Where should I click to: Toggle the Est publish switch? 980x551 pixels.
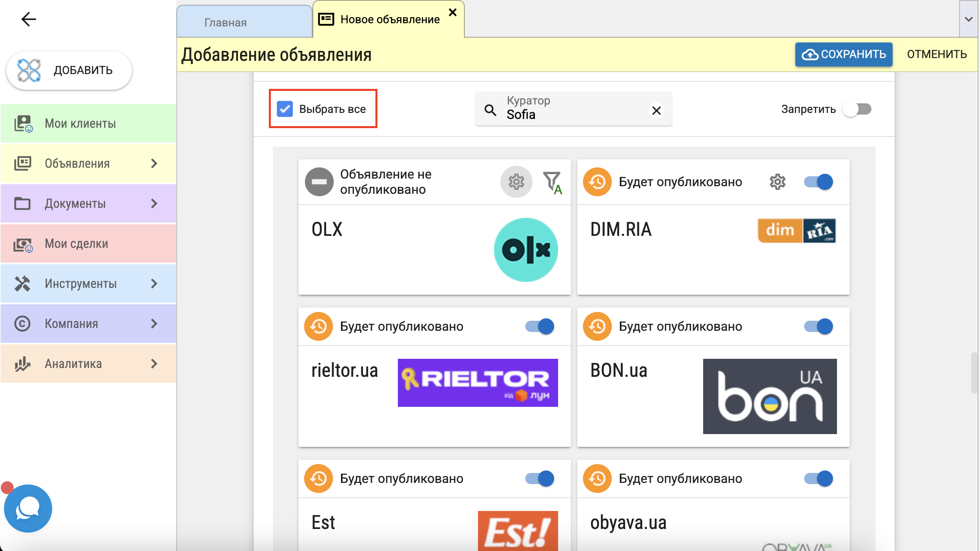click(540, 479)
